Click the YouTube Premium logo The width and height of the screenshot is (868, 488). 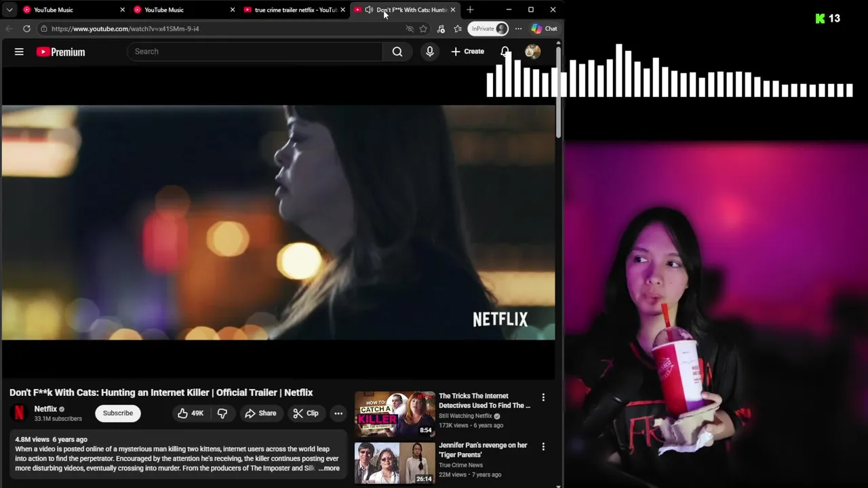tap(61, 52)
